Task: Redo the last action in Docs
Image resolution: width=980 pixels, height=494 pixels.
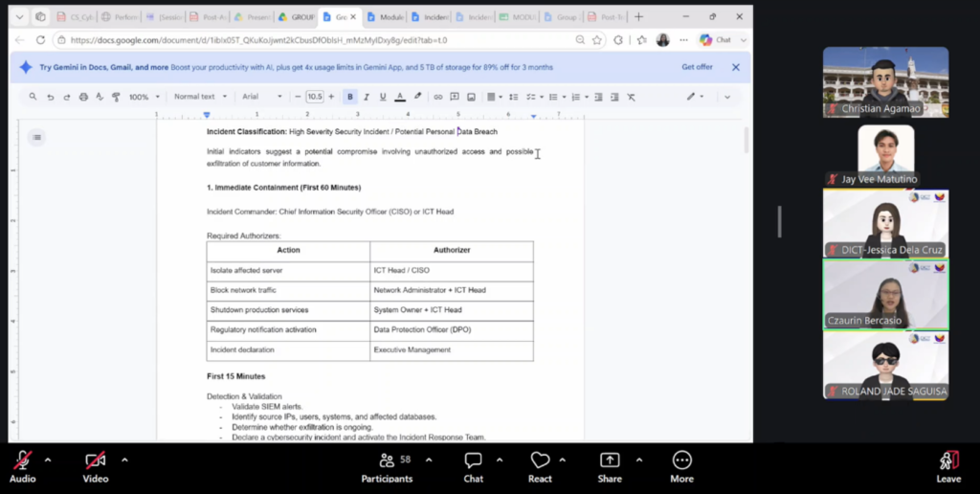Action: point(67,97)
